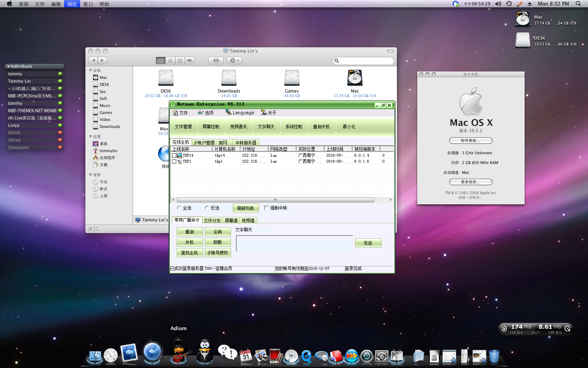Open Finder from the Dock
Image resolution: width=588 pixels, height=368 pixels.
pyautogui.click(x=95, y=356)
